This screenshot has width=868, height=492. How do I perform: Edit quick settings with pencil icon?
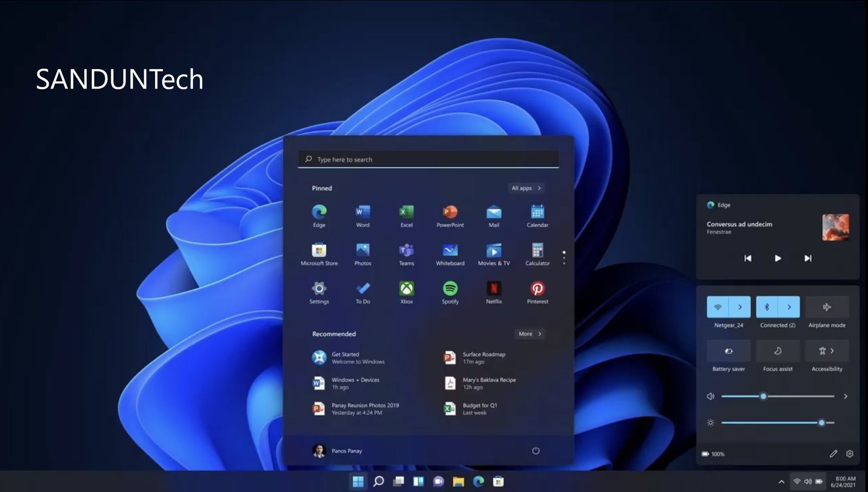(x=833, y=453)
